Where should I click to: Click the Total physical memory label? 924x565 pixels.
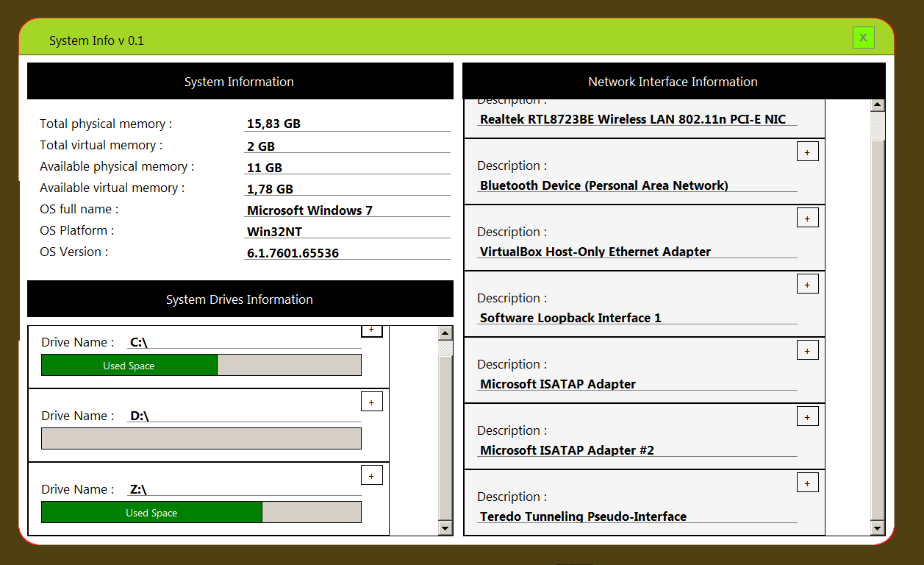106,124
